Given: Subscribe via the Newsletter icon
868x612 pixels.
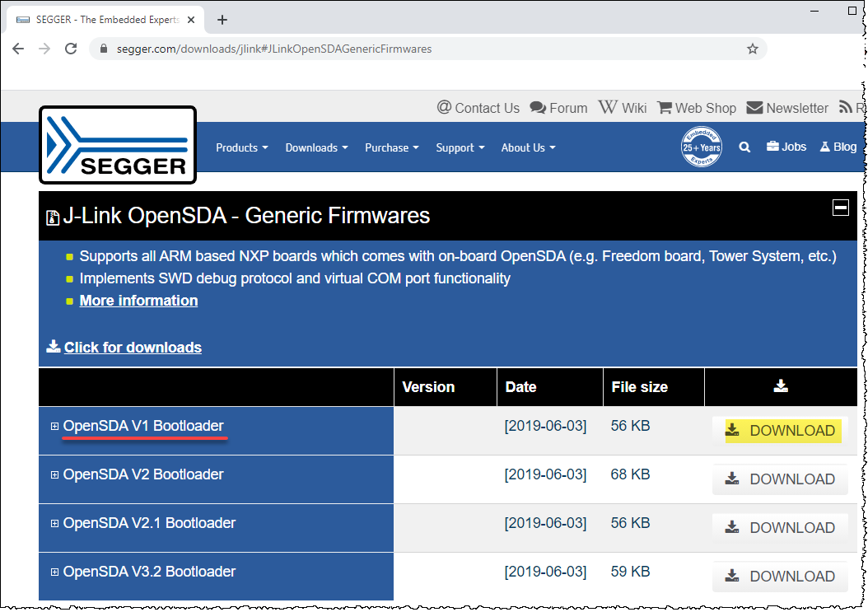Looking at the screenshot, I should (x=786, y=107).
